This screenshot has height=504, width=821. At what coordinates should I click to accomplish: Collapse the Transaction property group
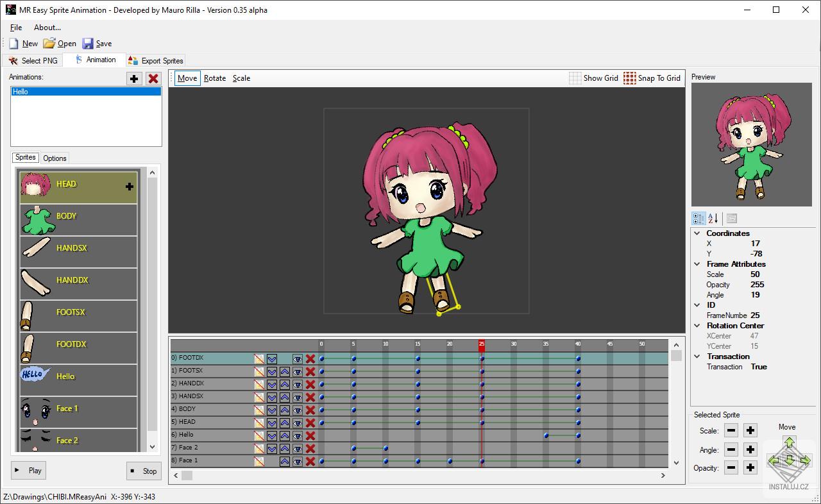tap(697, 356)
